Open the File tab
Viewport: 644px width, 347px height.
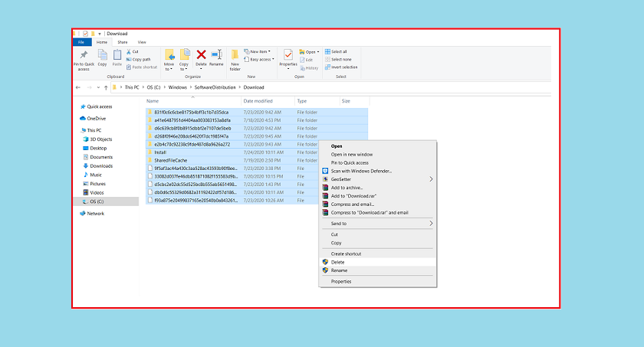[81, 42]
